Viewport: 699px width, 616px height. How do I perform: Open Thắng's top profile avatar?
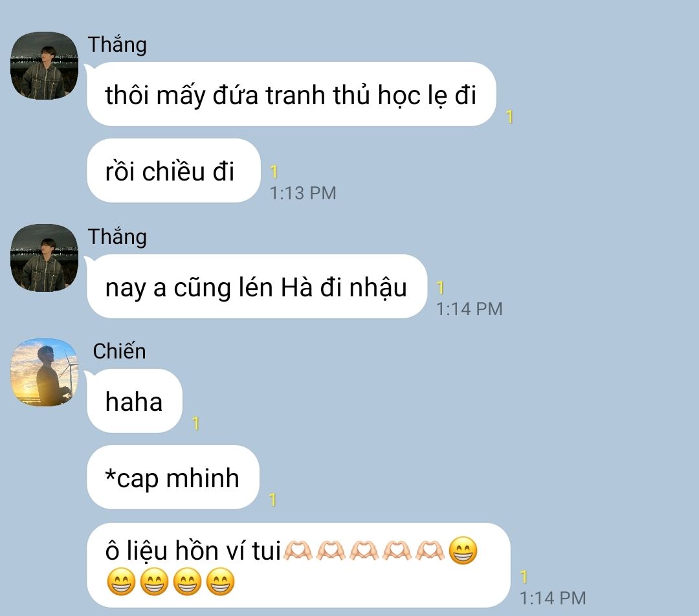pyautogui.click(x=44, y=65)
